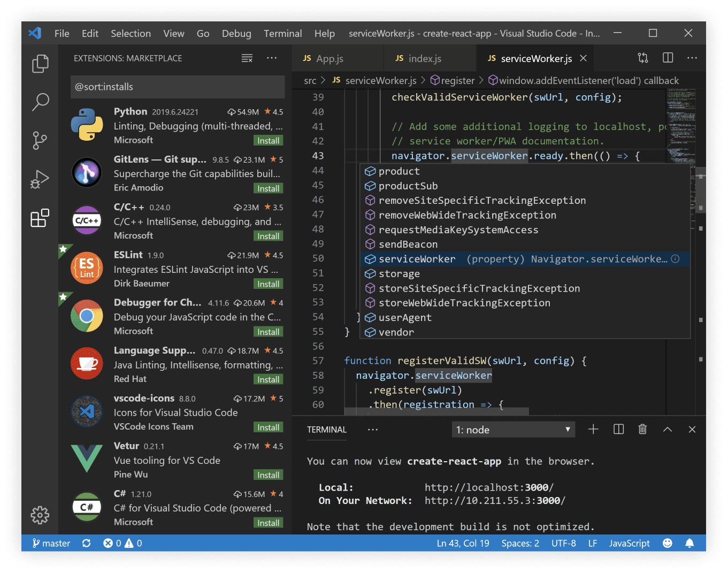728x573 pixels.
Task: Open the Debug menu
Action: (236, 33)
